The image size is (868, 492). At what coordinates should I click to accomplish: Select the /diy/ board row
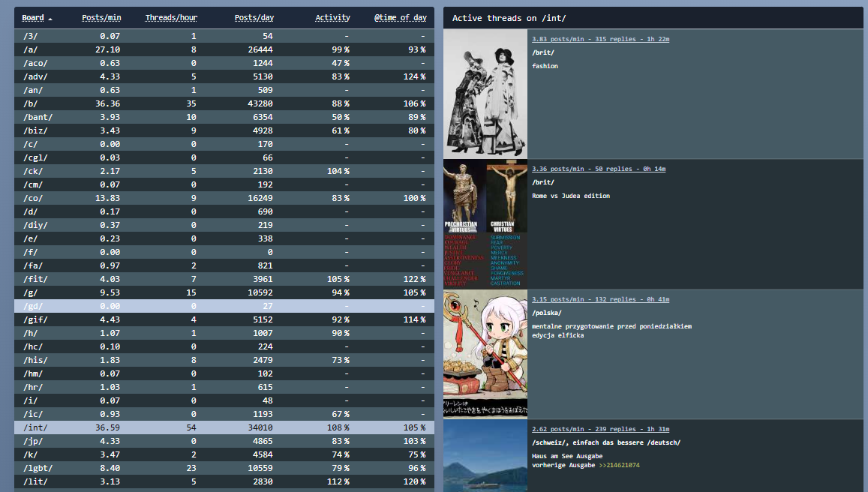(224, 225)
